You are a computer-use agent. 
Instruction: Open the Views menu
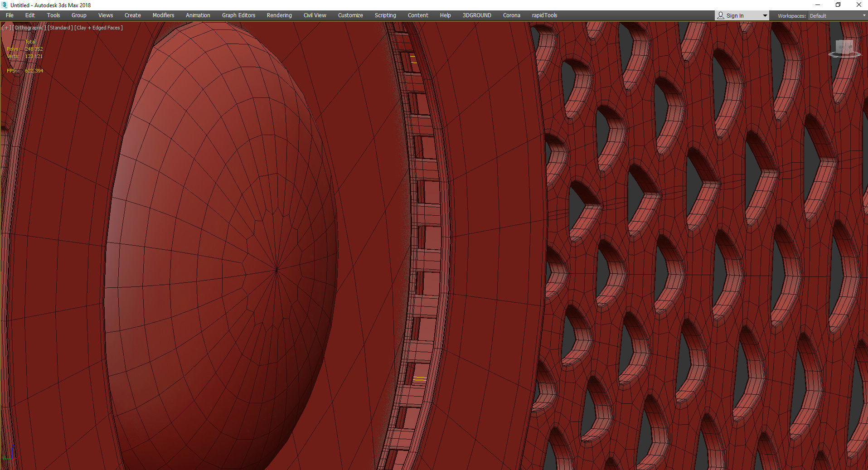pyautogui.click(x=106, y=15)
